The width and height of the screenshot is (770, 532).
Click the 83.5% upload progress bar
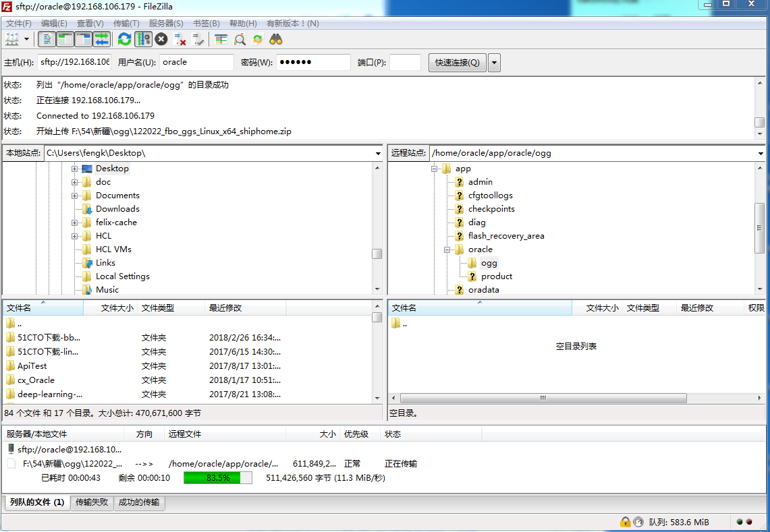(218, 478)
